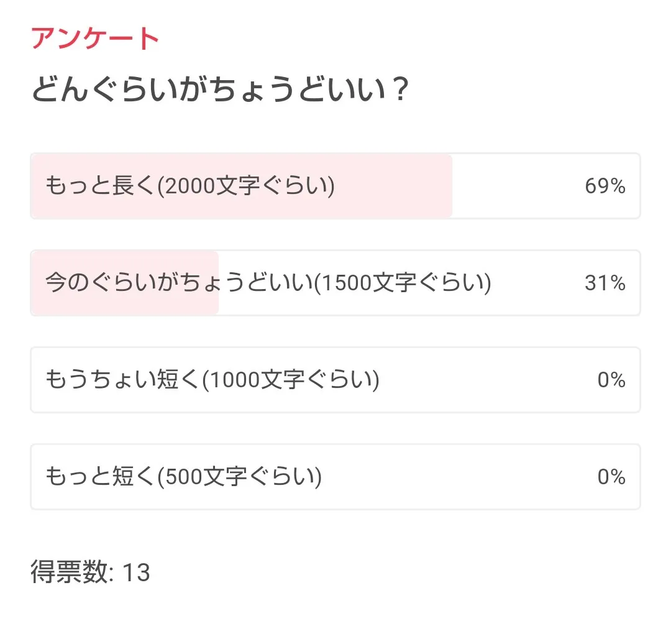Viewport: 671px width, 644px height.
Task: Select the もっと短く(500文字ぐらい) option
Action: [x=335, y=477]
